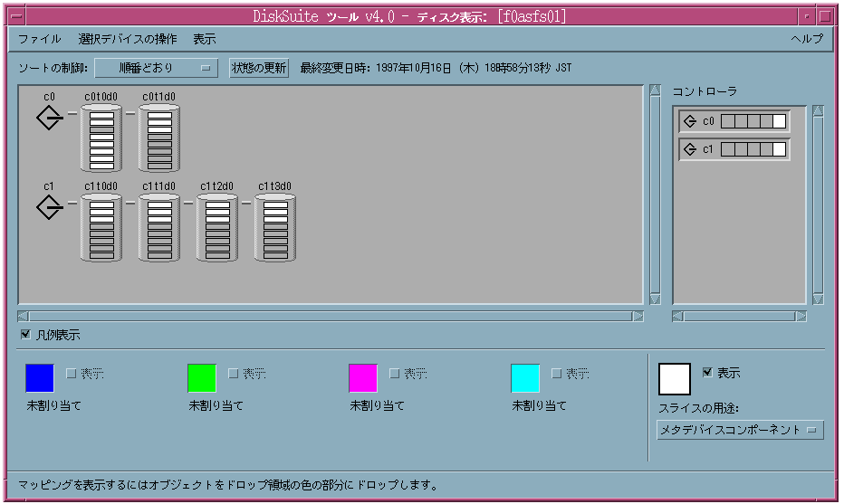Viewport: 844px width, 504px height.
Task: Click the ソートの制御: label
Action: (x=53, y=68)
